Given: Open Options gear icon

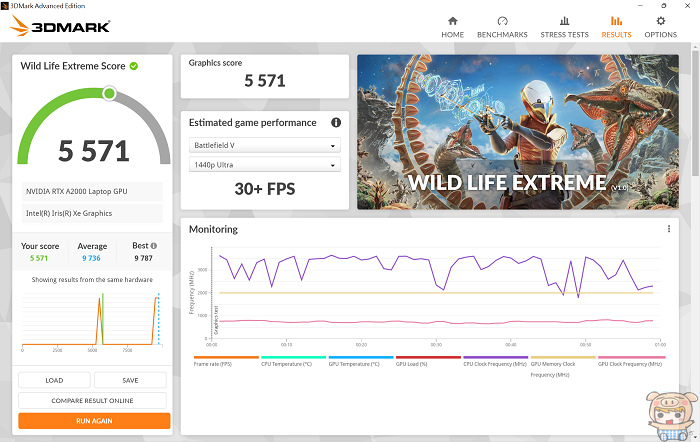Looking at the screenshot, I should 660,21.
